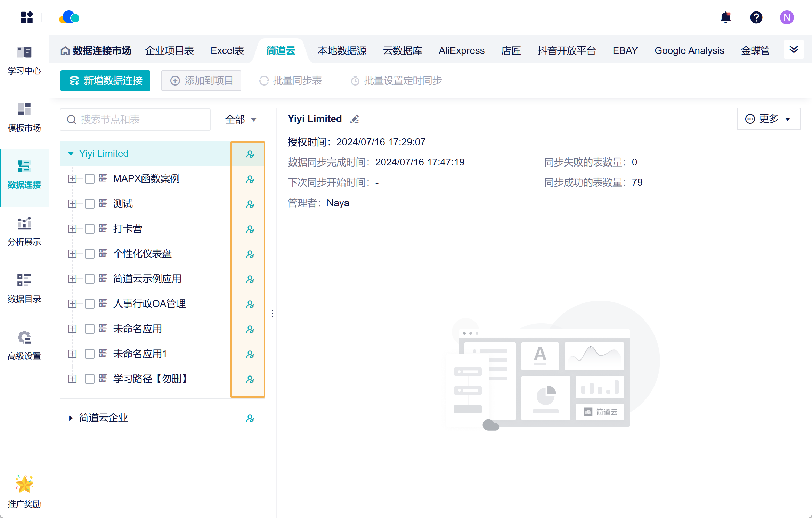812x518 pixels.
Task: Click the 新增数据连接 button
Action: tap(105, 81)
